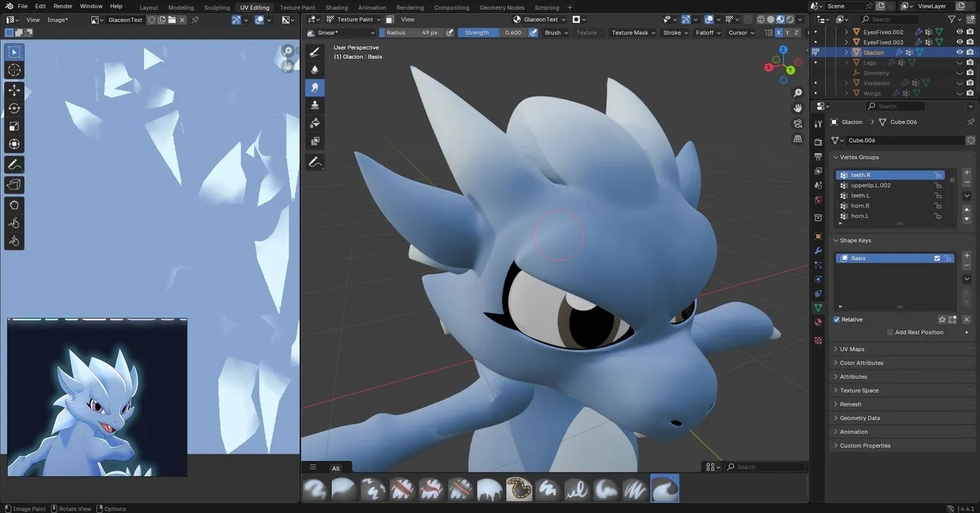This screenshot has width=980, height=513.
Task: Select the Annotate tool in the UV editor
Action: point(15,165)
